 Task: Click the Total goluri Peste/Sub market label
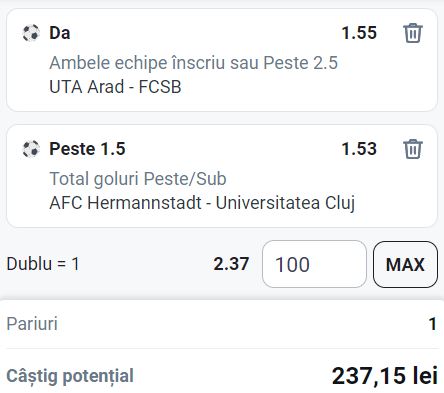138,179
